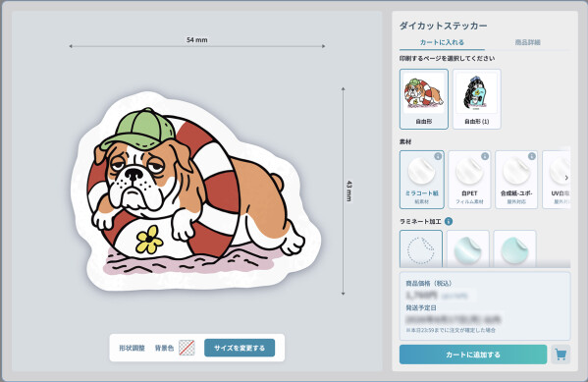This screenshot has height=382, width=588.
Task: Choose the 合成紙-ユポ- material
Action: coord(516,180)
